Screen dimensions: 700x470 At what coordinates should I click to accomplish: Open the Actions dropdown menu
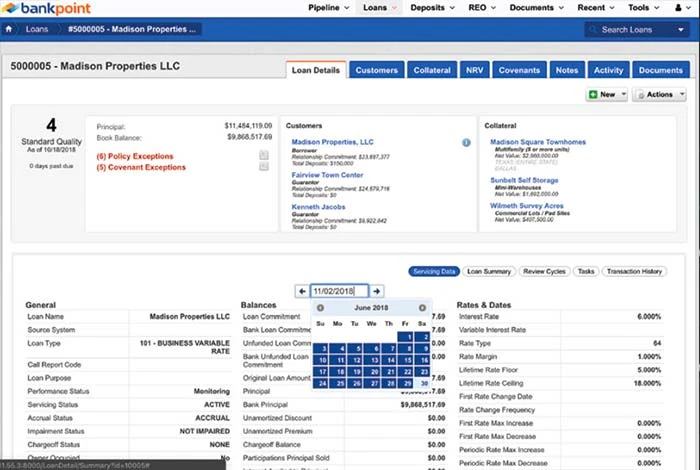tap(660, 95)
